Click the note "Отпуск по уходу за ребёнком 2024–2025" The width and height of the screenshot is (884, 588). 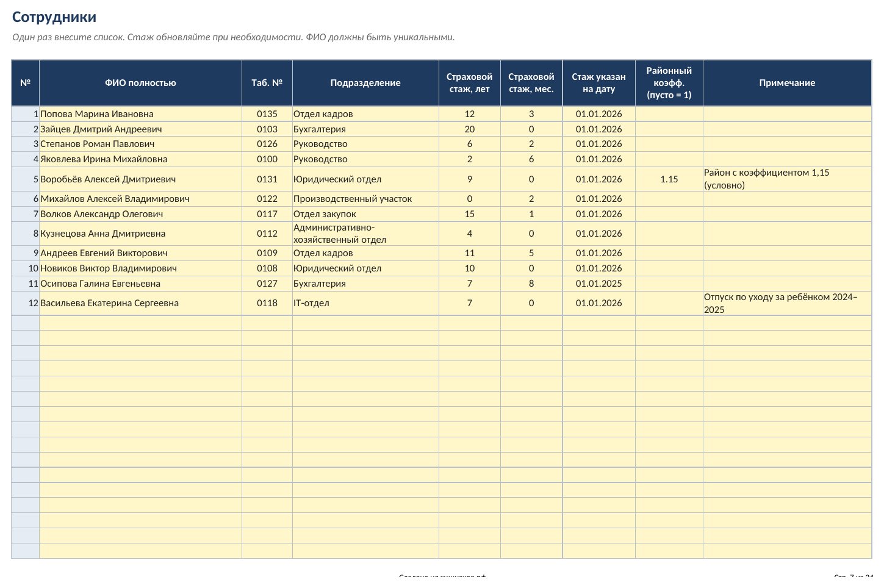point(787,303)
